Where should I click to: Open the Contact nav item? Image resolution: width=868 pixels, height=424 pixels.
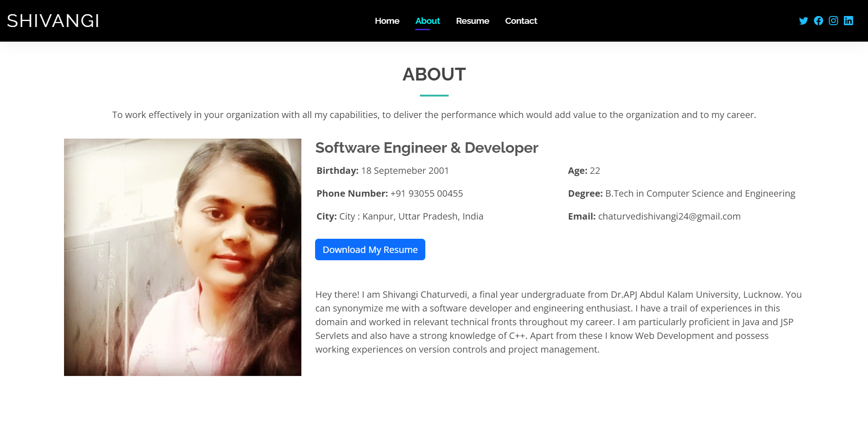tap(521, 21)
